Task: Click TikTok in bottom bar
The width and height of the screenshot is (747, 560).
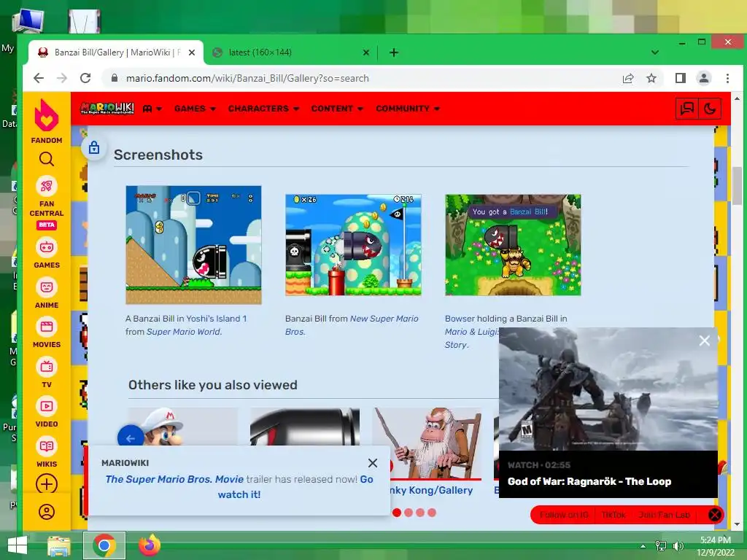Action: tap(613, 515)
